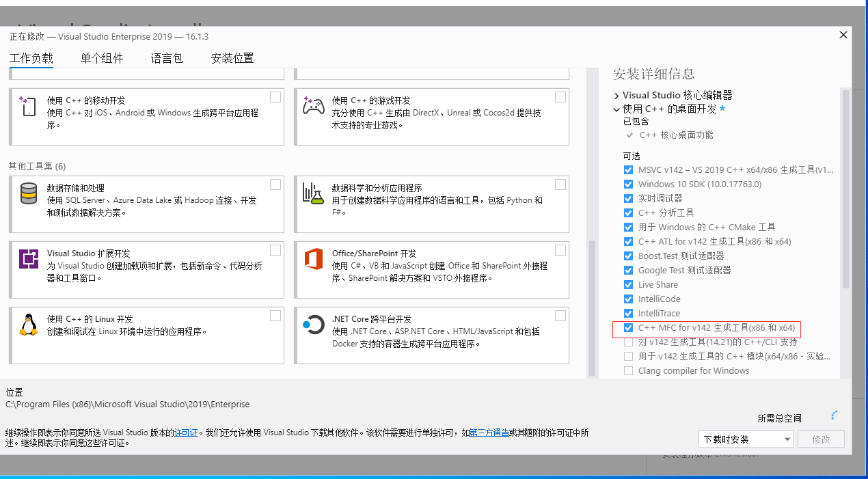Enable Clang compiler for Windows
Screen dimensions: 868x479
point(628,370)
